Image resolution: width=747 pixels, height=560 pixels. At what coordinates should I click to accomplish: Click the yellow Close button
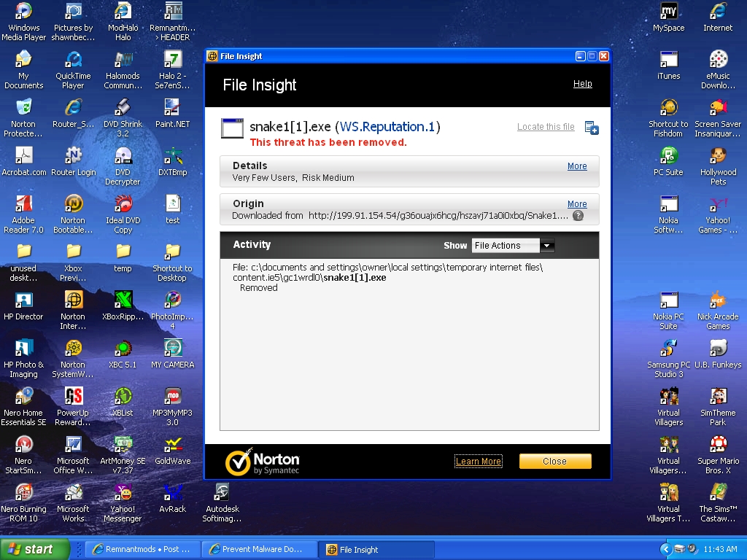click(x=554, y=461)
